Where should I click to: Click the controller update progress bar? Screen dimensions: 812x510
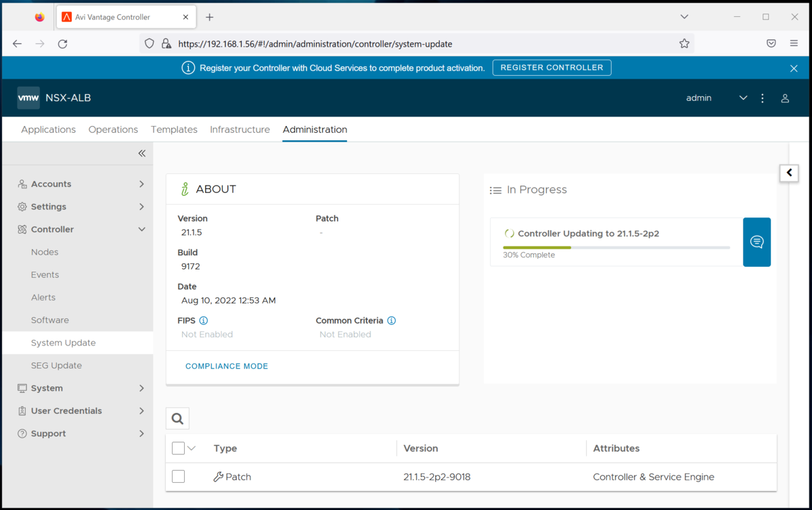tap(616, 248)
